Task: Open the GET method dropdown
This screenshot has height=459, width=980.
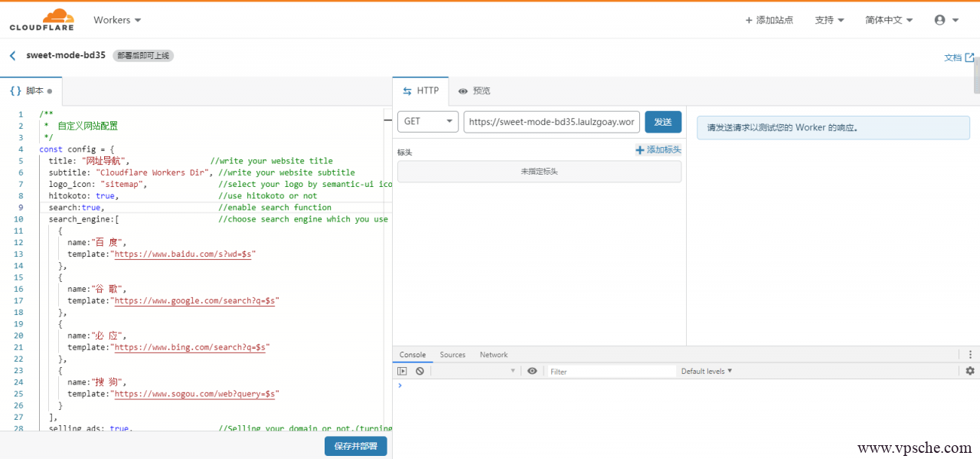Action: [428, 122]
